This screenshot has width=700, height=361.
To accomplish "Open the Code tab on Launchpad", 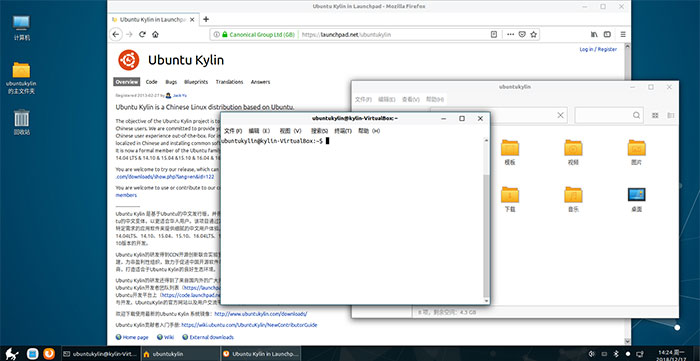I will pos(151,82).
